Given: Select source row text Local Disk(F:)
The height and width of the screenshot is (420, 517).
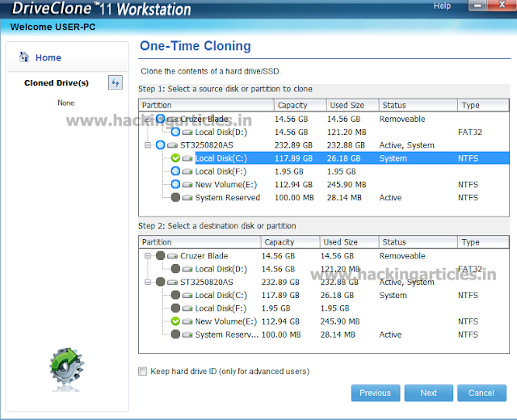Looking at the screenshot, I should tap(221, 171).
